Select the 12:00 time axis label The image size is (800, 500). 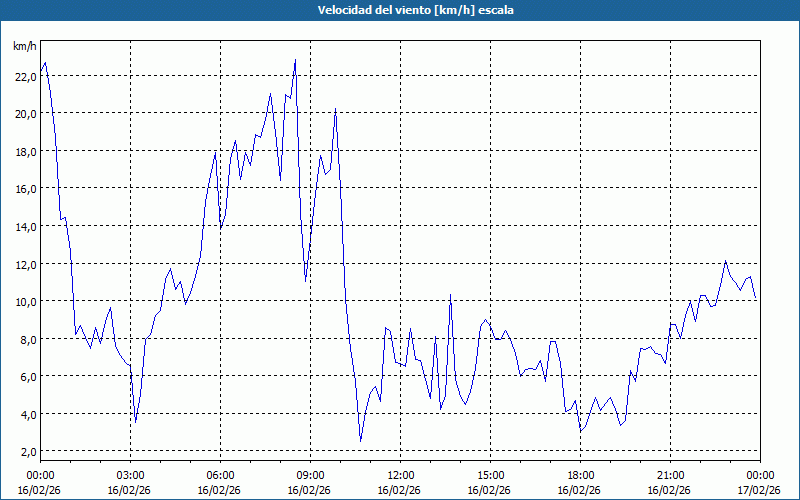pyautogui.click(x=400, y=475)
